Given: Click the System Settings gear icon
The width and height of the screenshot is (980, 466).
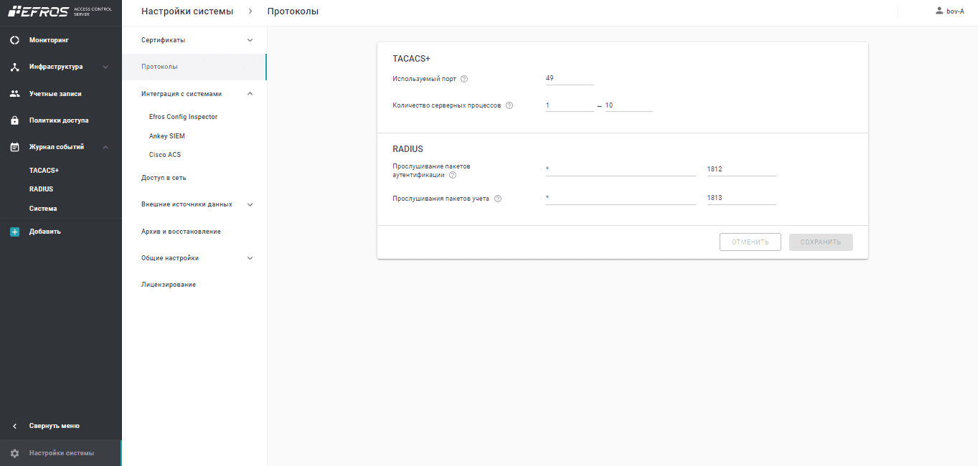Looking at the screenshot, I should 14,453.
